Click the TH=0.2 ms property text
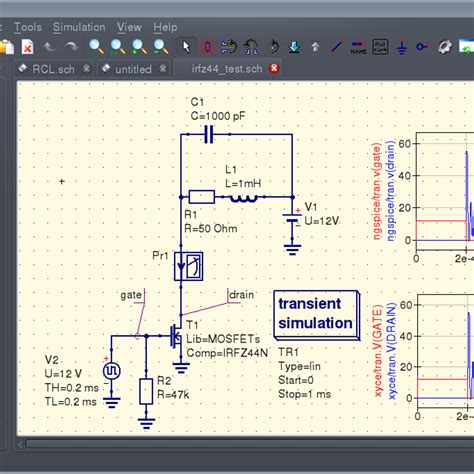Viewport: 474px width, 474px height. tap(72, 388)
